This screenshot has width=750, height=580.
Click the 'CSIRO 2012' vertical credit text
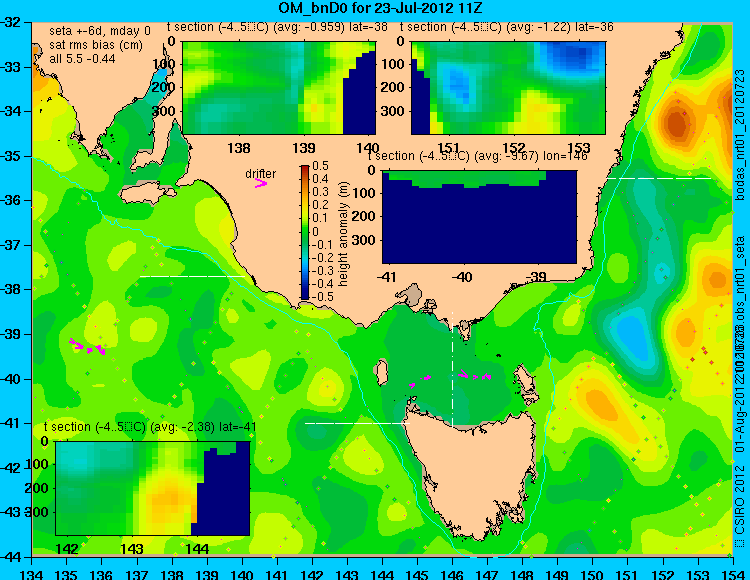click(x=740, y=505)
